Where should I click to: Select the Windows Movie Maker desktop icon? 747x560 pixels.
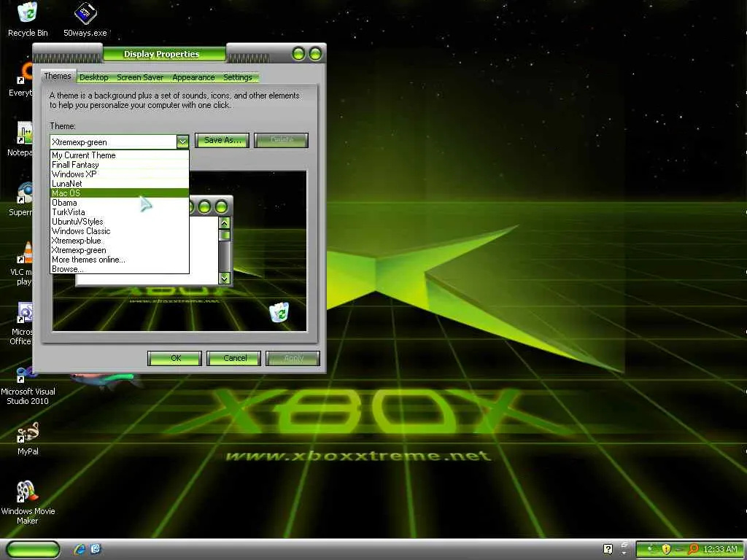[x=28, y=502]
